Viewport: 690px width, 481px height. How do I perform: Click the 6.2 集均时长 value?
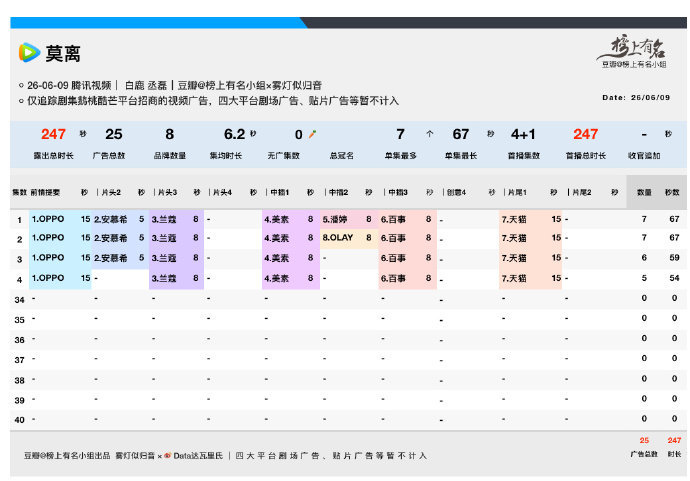[x=235, y=134]
